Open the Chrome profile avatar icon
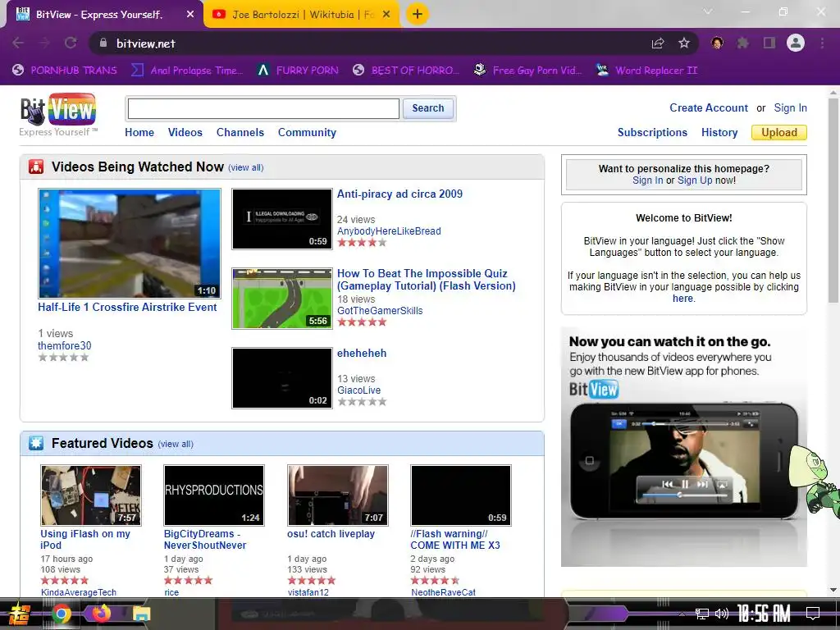 pos(796,43)
